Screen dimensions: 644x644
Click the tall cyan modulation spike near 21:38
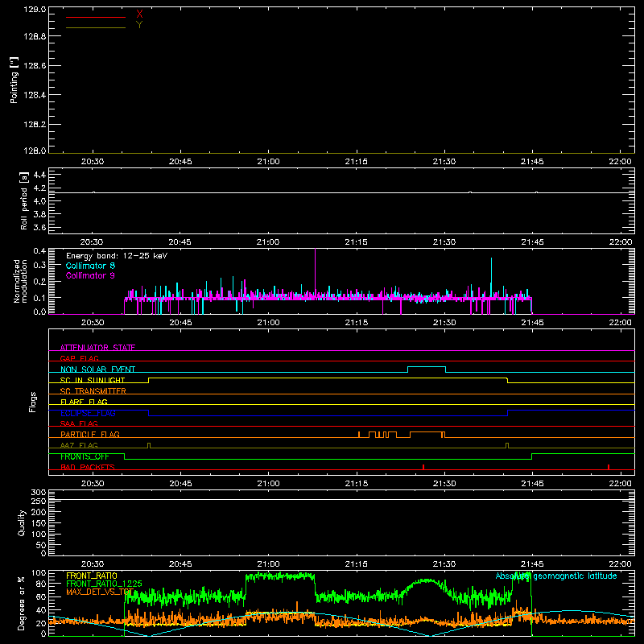[491, 277]
